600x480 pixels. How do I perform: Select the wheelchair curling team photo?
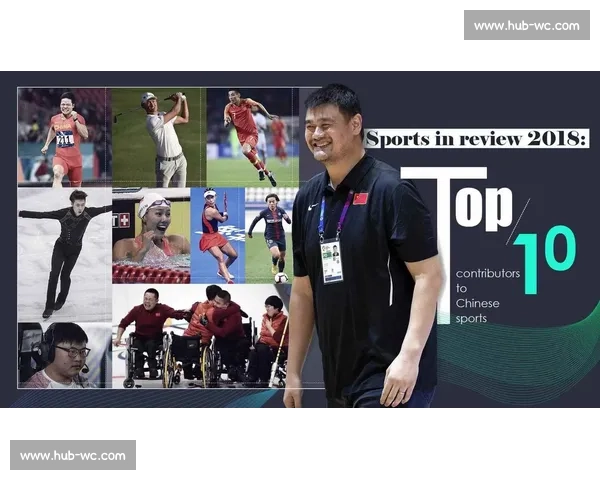click(x=201, y=336)
